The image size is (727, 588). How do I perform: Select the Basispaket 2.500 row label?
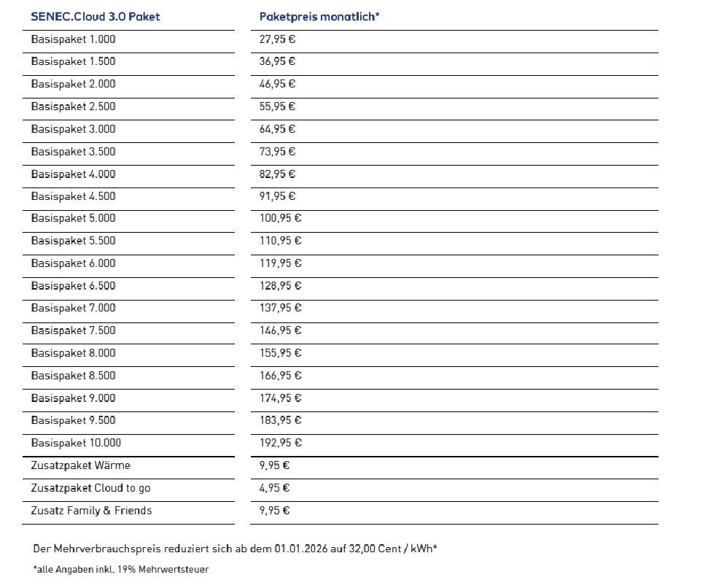73,107
